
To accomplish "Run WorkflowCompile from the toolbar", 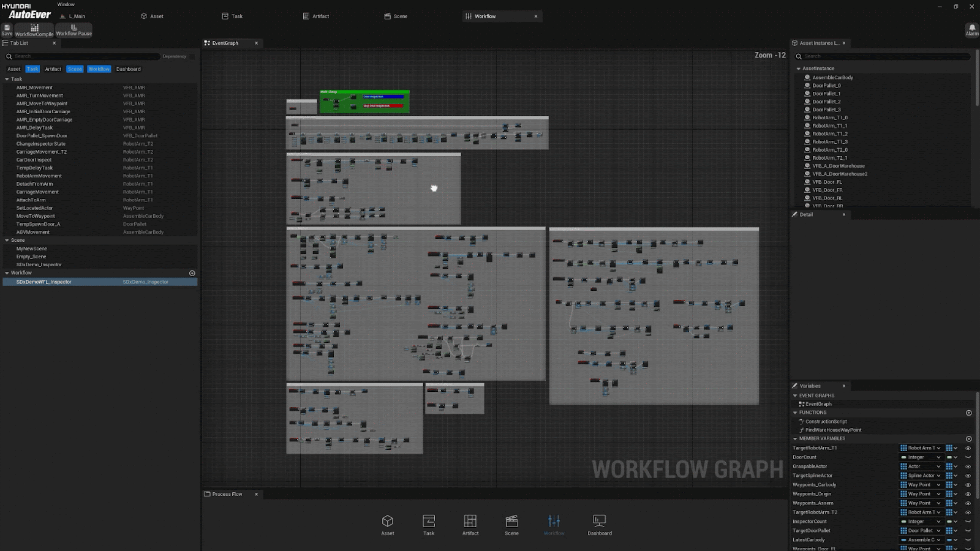I will [34, 30].
